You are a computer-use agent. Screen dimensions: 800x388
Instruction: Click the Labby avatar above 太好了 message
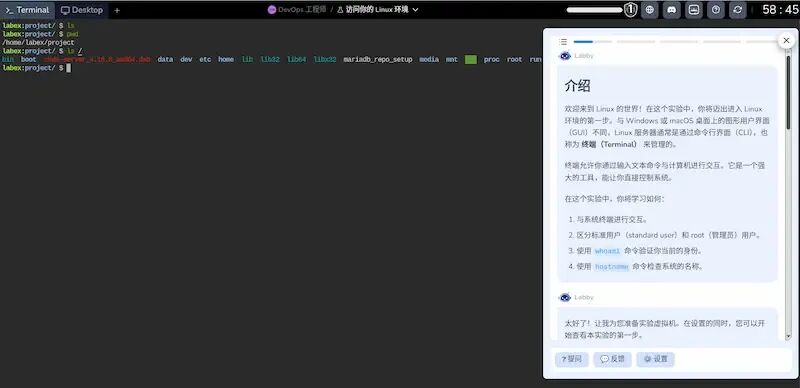coord(565,297)
